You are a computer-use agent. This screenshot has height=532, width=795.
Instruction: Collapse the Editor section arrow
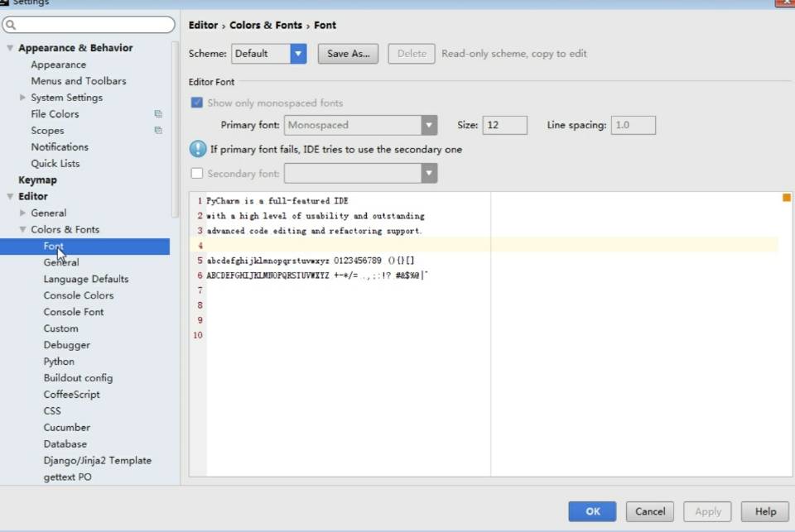(10, 197)
